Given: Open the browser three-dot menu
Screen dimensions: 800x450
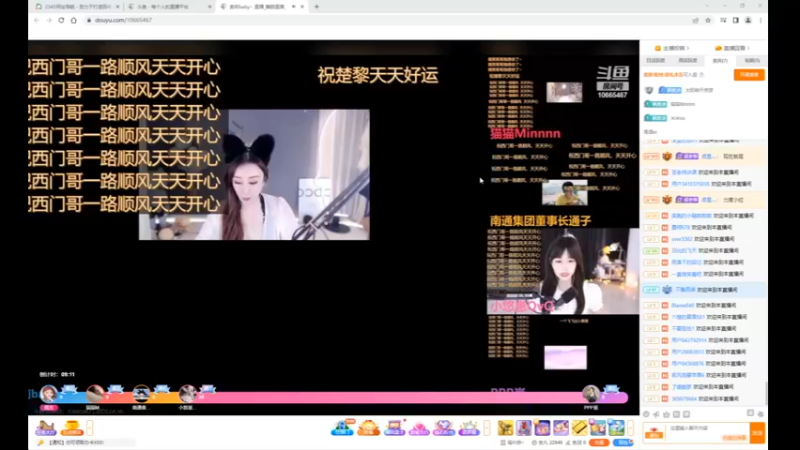Looking at the screenshot, I should [x=760, y=20].
